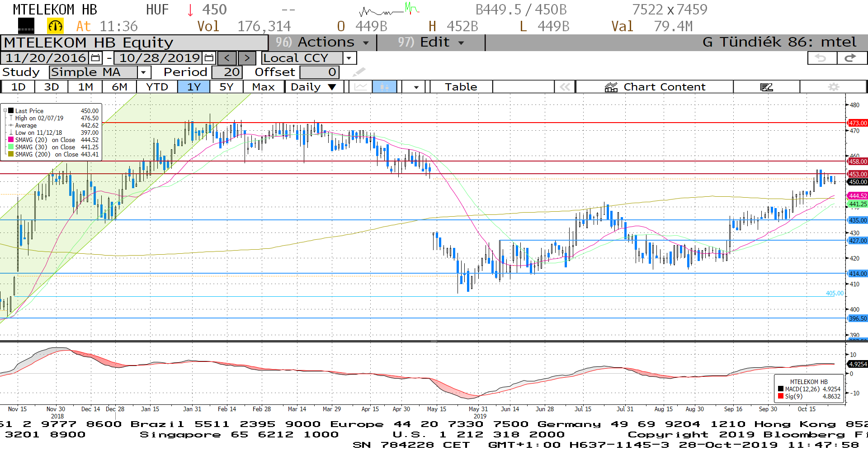Select the 3D range tab
This screenshot has height=470, width=868.
pyautogui.click(x=52, y=87)
